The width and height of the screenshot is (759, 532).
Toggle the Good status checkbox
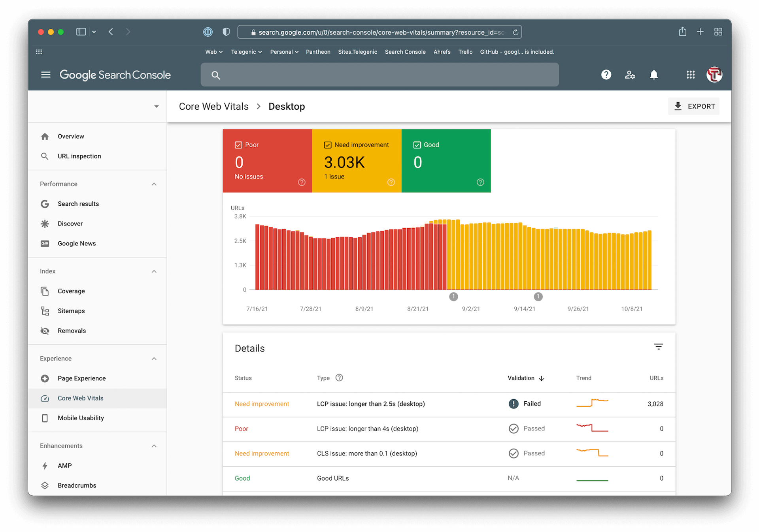click(x=417, y=145)
